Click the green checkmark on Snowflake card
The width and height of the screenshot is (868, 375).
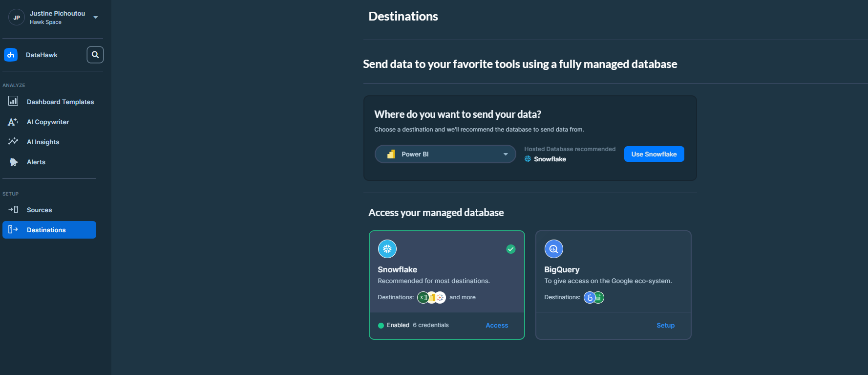(510, 249)
